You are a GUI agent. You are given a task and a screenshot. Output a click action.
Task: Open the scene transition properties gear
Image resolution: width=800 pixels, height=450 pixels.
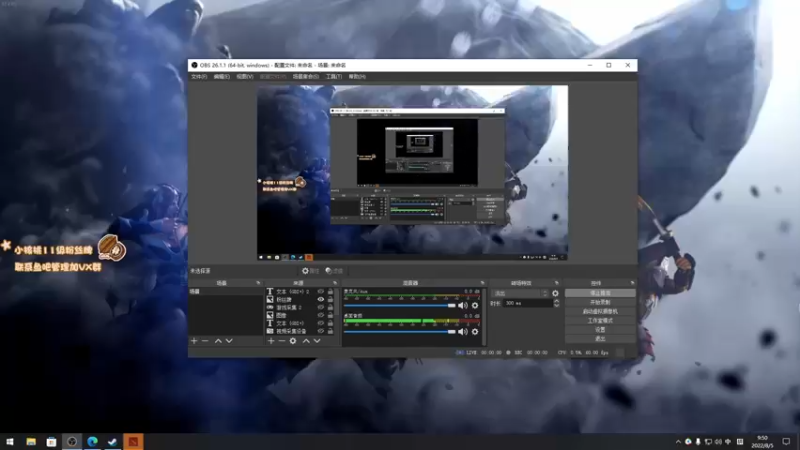pyautogui.click(x=555, y=293)
